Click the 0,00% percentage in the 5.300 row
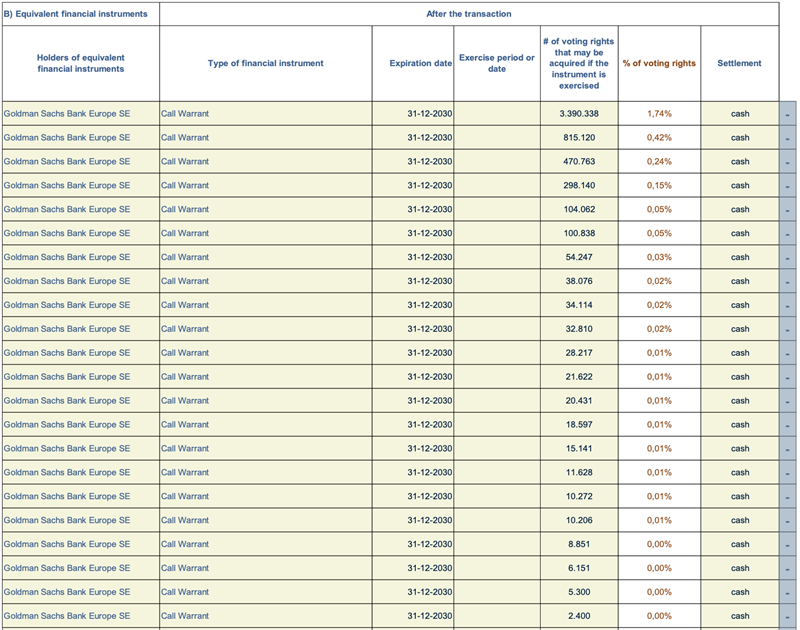800x630 pixels. coord(659,592)
